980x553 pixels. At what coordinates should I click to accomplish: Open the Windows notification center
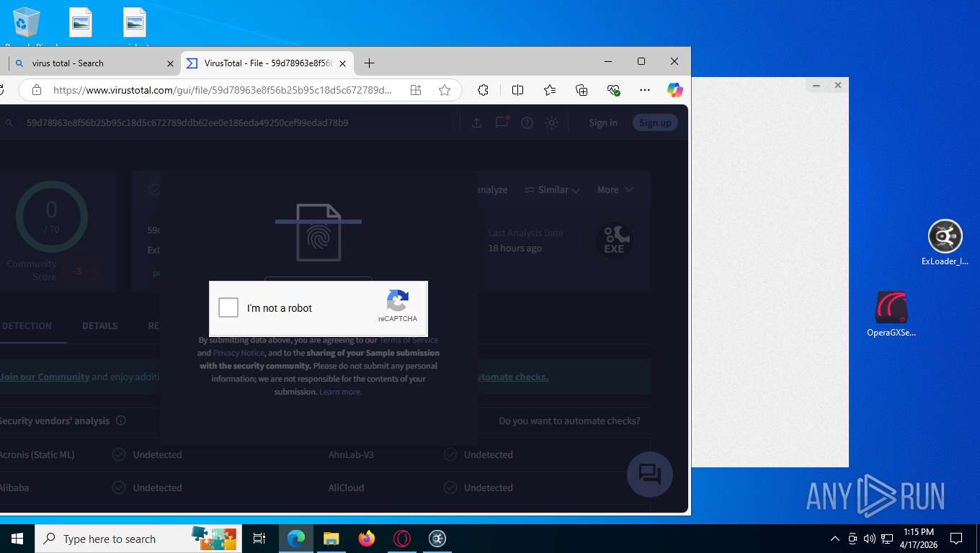956,539
